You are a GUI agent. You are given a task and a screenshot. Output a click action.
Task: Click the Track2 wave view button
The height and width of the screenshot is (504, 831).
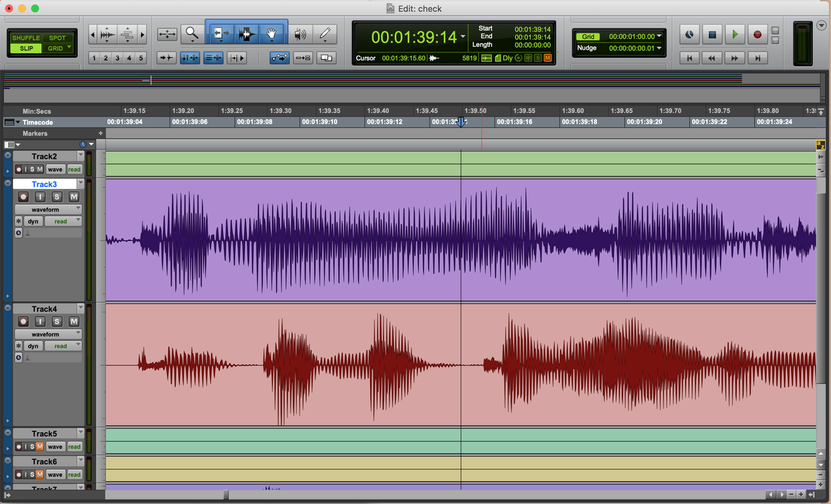tap(54, 170)
